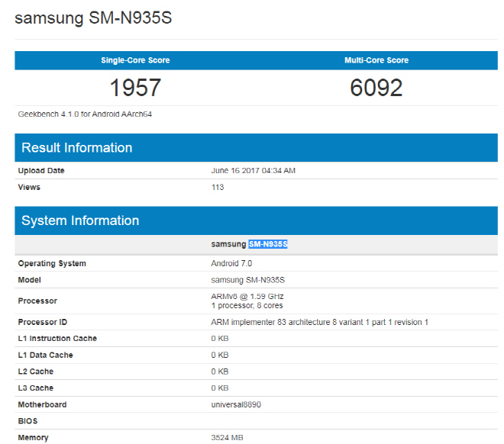Click the L1 Instruction Cache label
Screen dimensions: 504x444
point(57,339)
